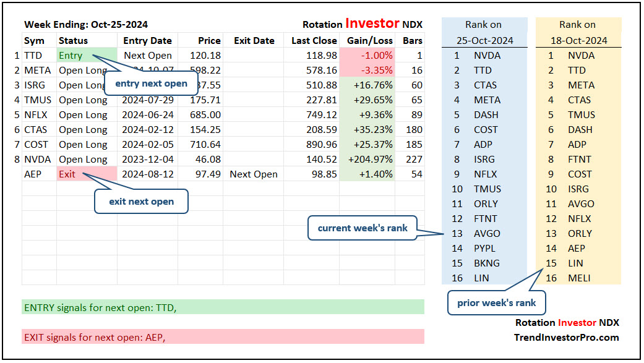Click the "Last Close" column header
Viewport: 644px width, 363px height.
coord(314,41)
